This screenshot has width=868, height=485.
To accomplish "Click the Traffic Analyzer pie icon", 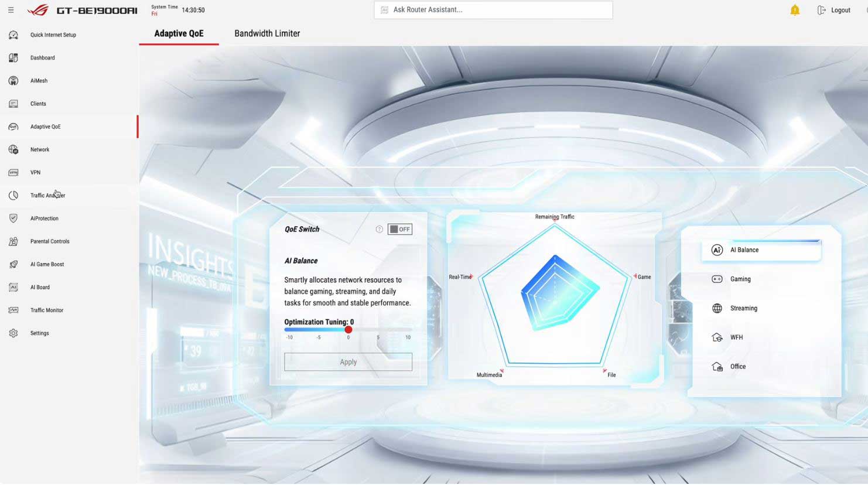I will point(13,196).
